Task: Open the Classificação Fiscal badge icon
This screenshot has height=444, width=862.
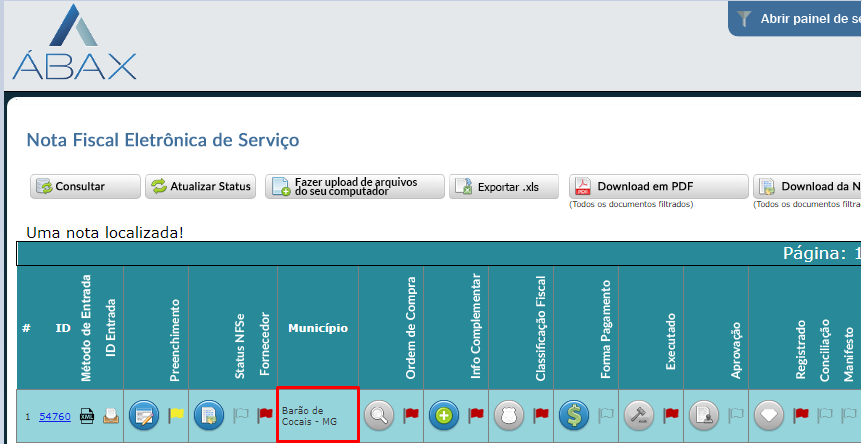Action: click(509, 415)
